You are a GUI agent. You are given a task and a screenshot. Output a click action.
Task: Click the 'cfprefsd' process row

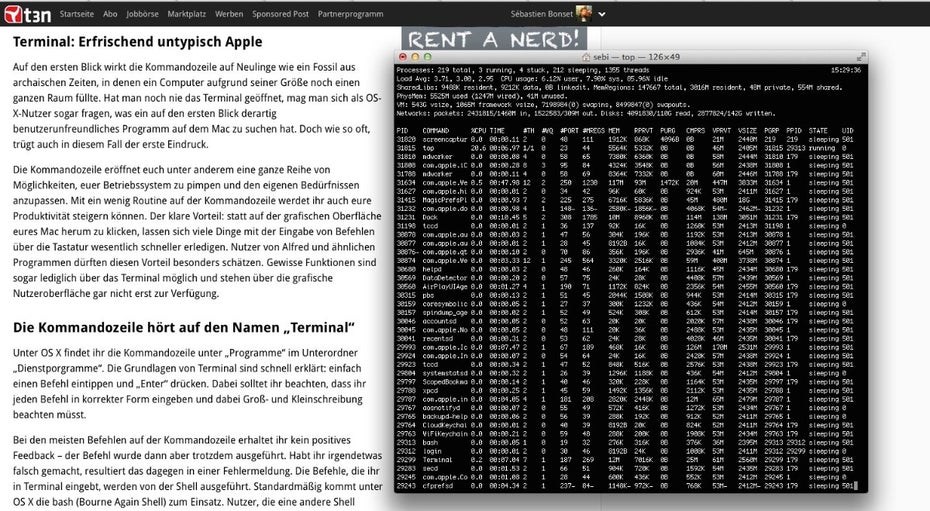click(x=625, y=486)
